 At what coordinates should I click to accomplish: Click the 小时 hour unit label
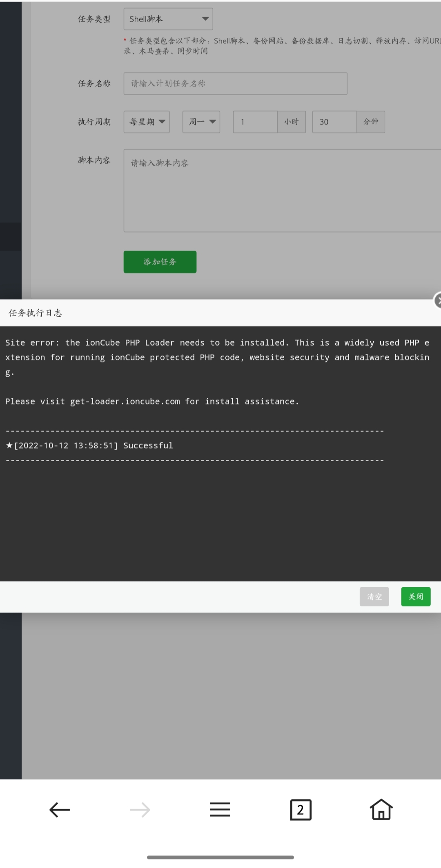click(x=292, y=122)
